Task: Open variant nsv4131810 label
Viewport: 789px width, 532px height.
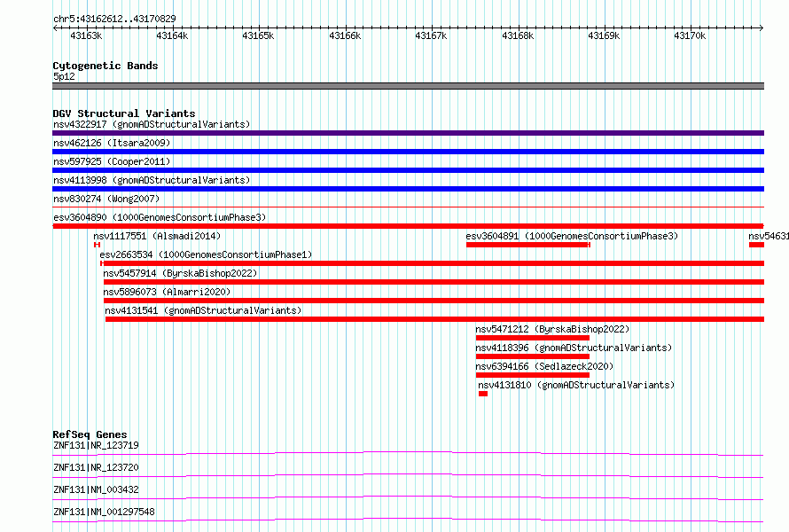Action: (x=576, y=385)
